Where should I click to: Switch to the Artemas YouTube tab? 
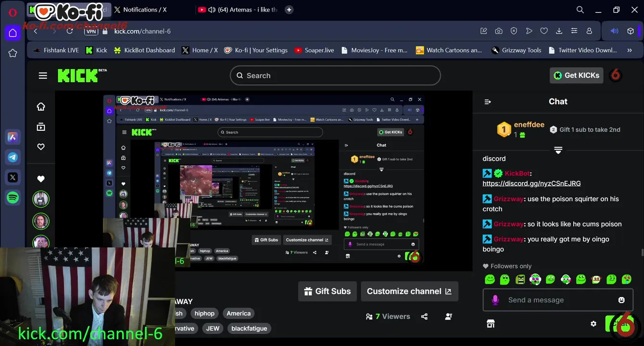pyautogui.click(x=238, y=10)
